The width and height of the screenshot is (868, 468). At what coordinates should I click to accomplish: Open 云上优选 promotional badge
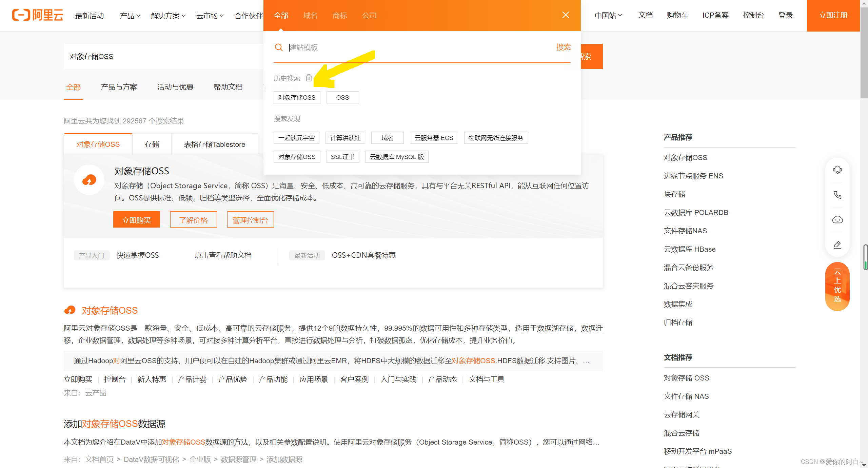point(837,286)
